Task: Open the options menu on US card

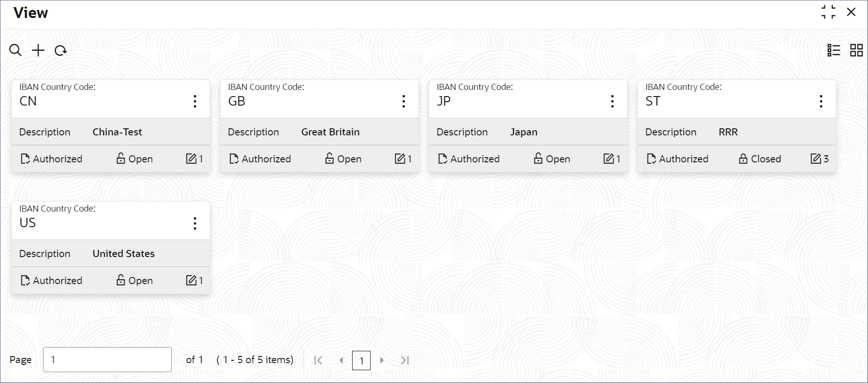Action: 195,223
